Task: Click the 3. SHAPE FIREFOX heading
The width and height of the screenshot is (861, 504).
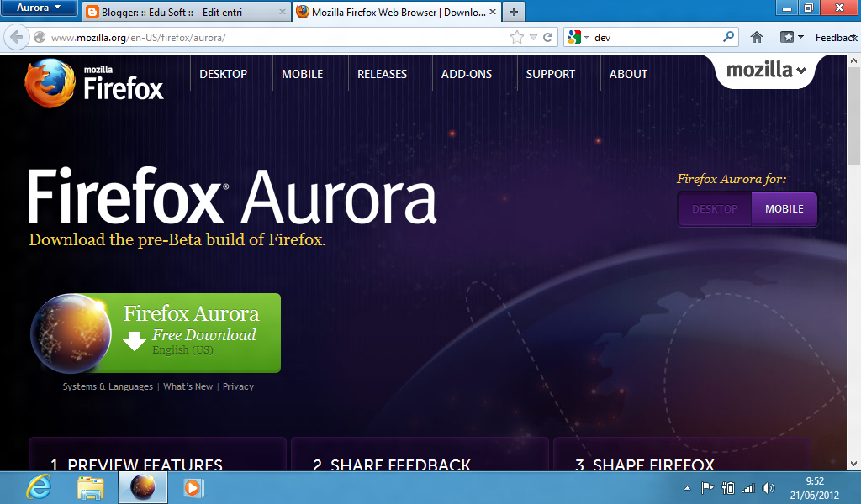Action: point(645,465)
